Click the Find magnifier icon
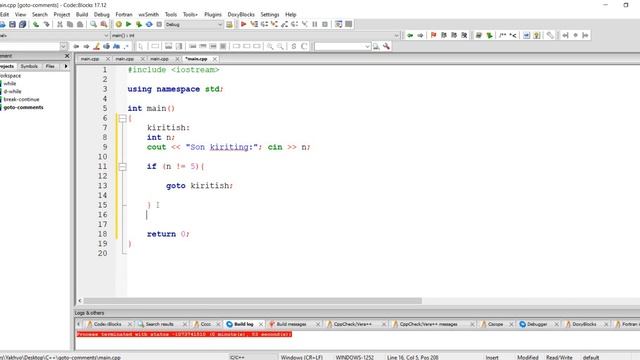Viewport: 640px width, 360px height. click(93, 24)
